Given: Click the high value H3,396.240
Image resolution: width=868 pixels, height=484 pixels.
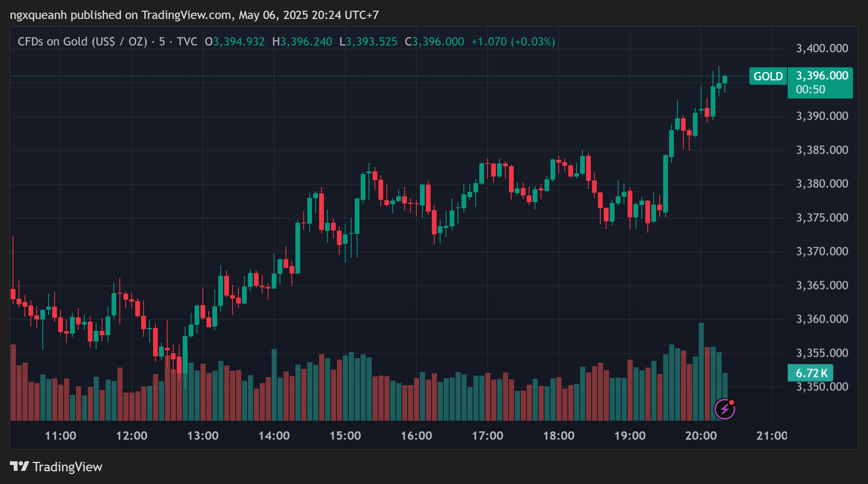Looking at the screenshot, I should pos(302,42).
